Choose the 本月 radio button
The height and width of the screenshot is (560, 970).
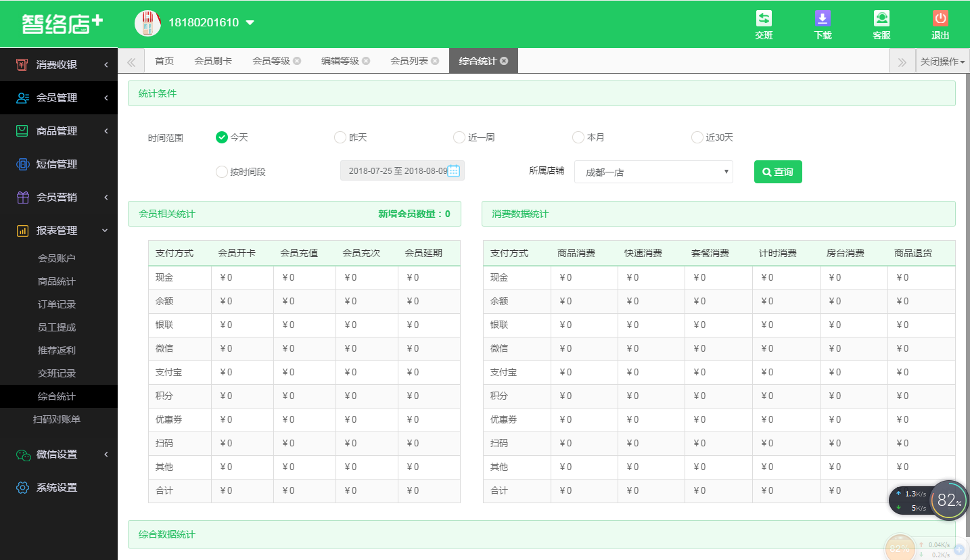578,137
